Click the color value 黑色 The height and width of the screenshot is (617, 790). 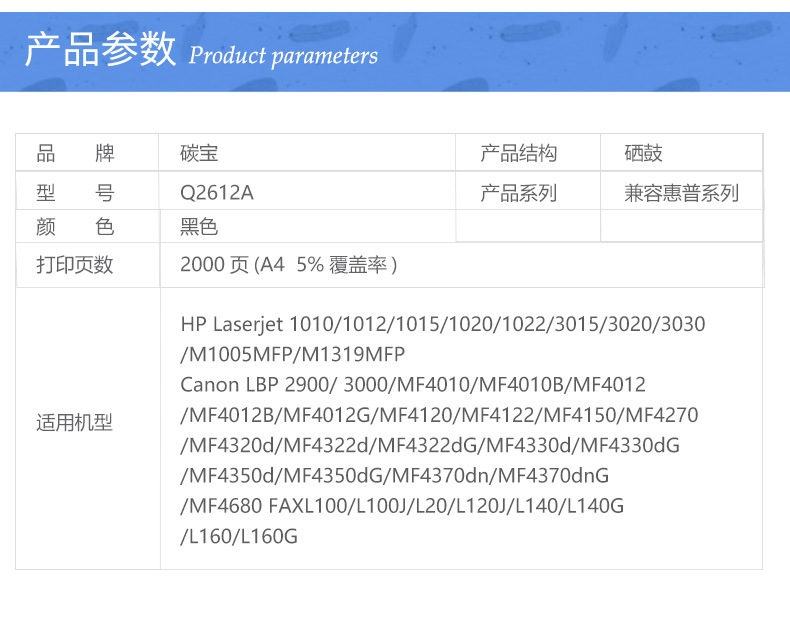coord(199,227)
